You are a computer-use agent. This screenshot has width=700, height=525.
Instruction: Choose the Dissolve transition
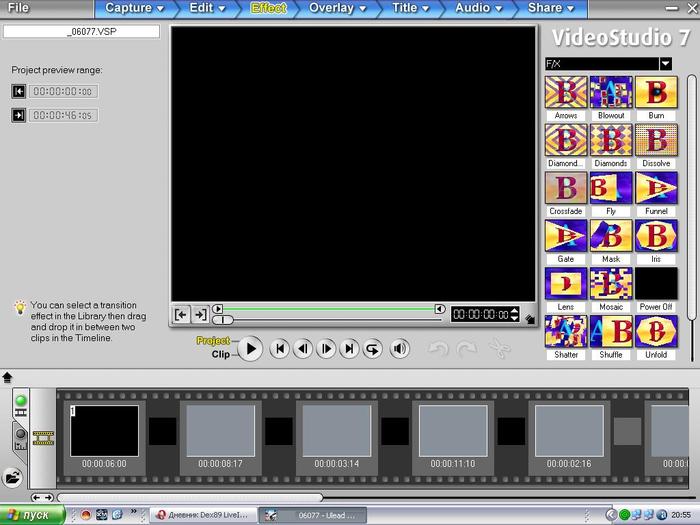pos(656,140)
